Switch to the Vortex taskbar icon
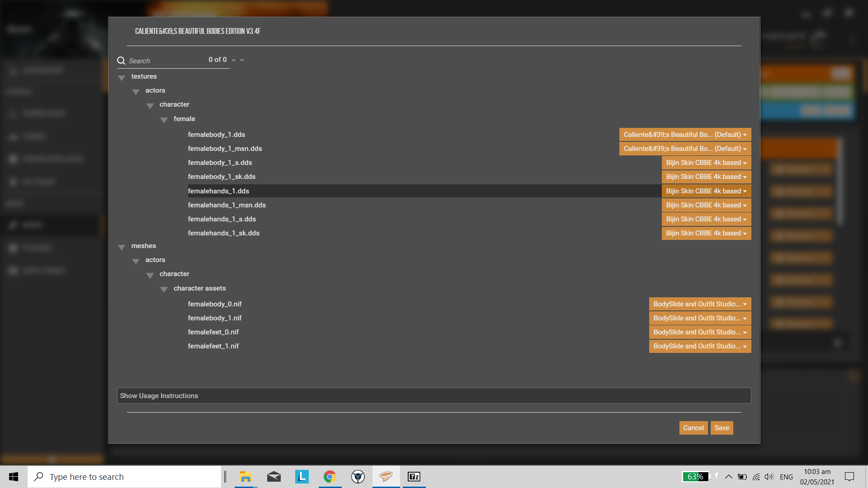Screen dimensions: 868x488 click(386, 477)
